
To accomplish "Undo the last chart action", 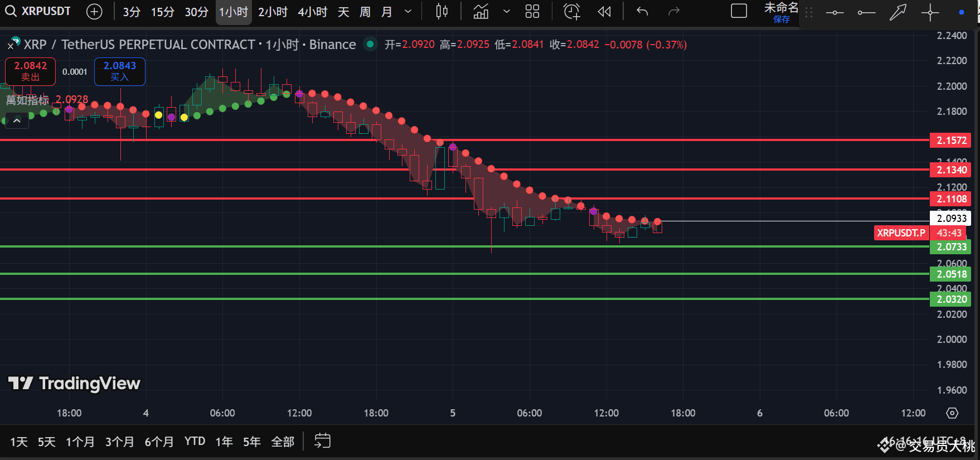I will pos(642,11).
